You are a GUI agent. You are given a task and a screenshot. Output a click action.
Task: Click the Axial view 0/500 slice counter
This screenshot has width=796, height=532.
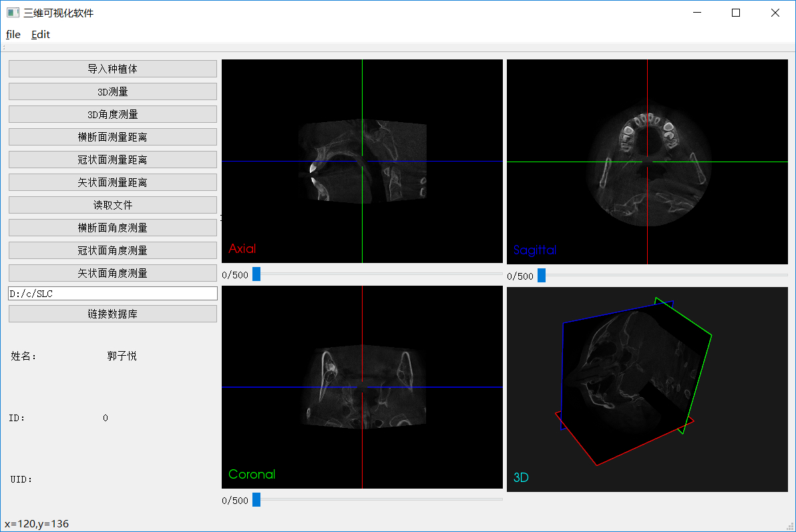(235, 275)
